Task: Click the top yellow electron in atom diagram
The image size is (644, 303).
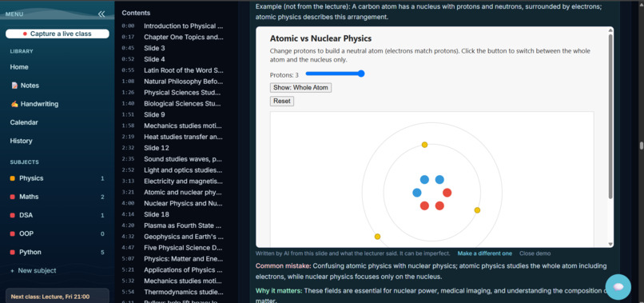Action: pyautogui.click(x=425, y=145)
